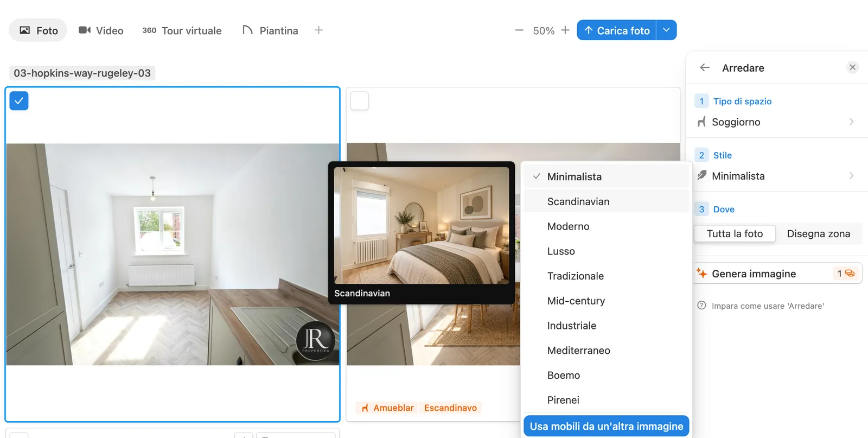
Task: Expand the Soggiorno space type selector
Action: coord(777,122)
